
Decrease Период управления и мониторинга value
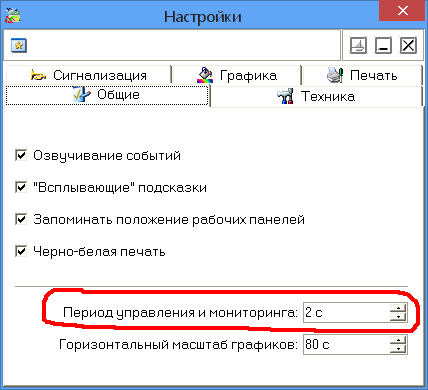(x=398, y=317)
